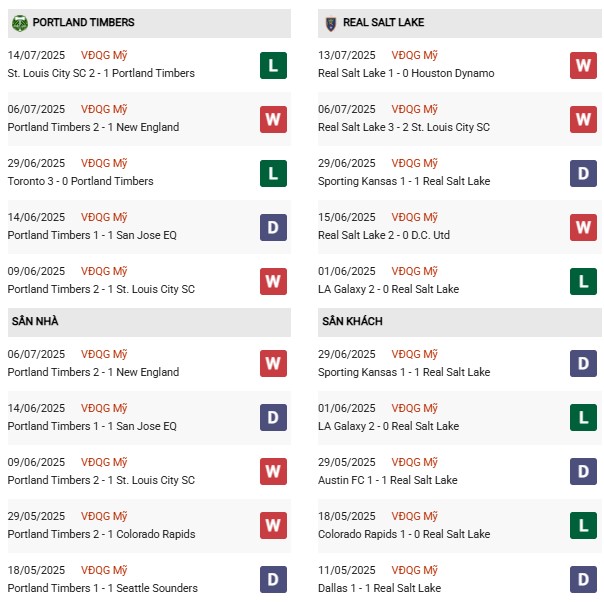Image resolution: width=604 pixels, height=602 pixels.
Task: Select the SÂN KHÁCH section header
Action: (460, 322)
